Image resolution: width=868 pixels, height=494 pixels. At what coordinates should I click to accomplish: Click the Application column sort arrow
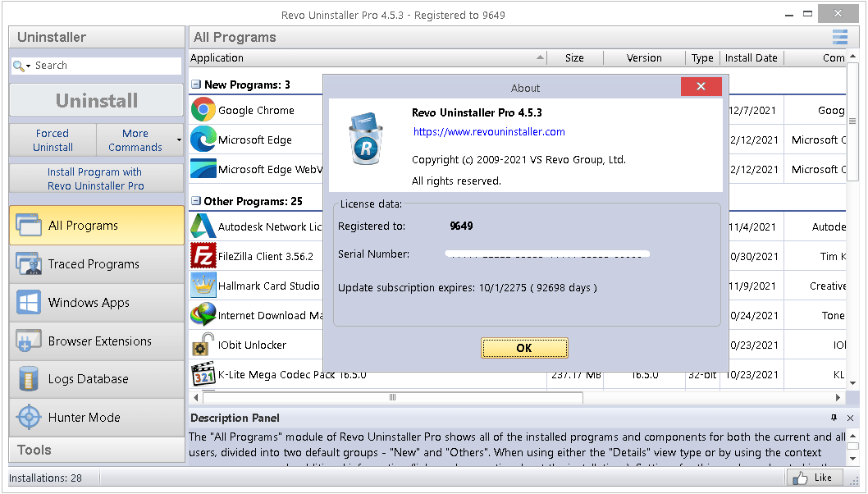[x=540, y=57]
